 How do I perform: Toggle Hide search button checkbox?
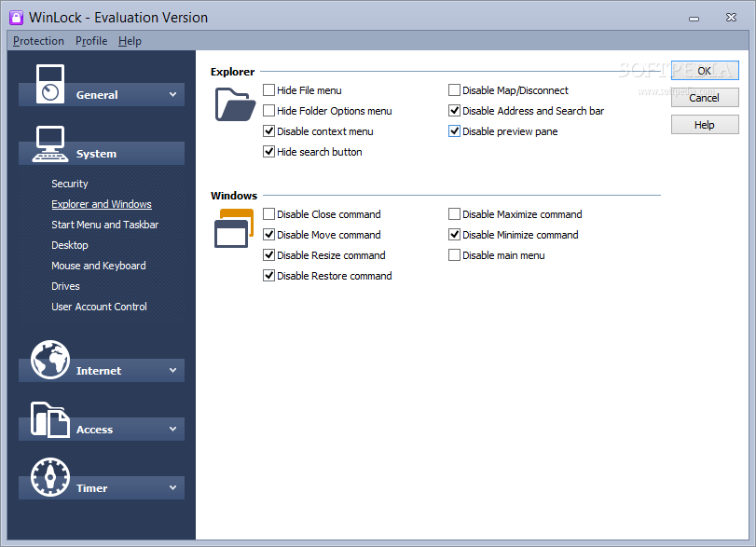pos(268,152)
